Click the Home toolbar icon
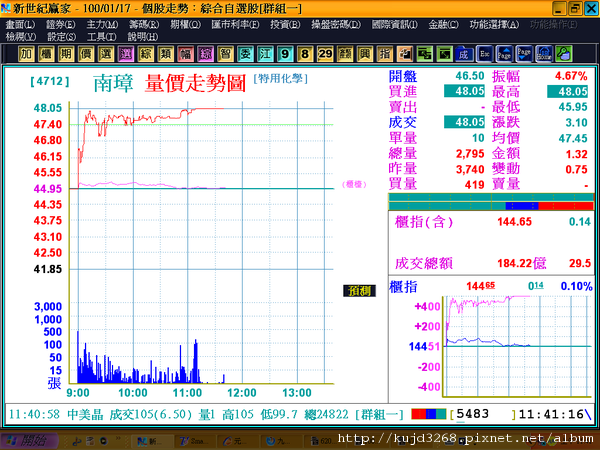The width and height of the screenshot is (600, 450). point(544,54)
